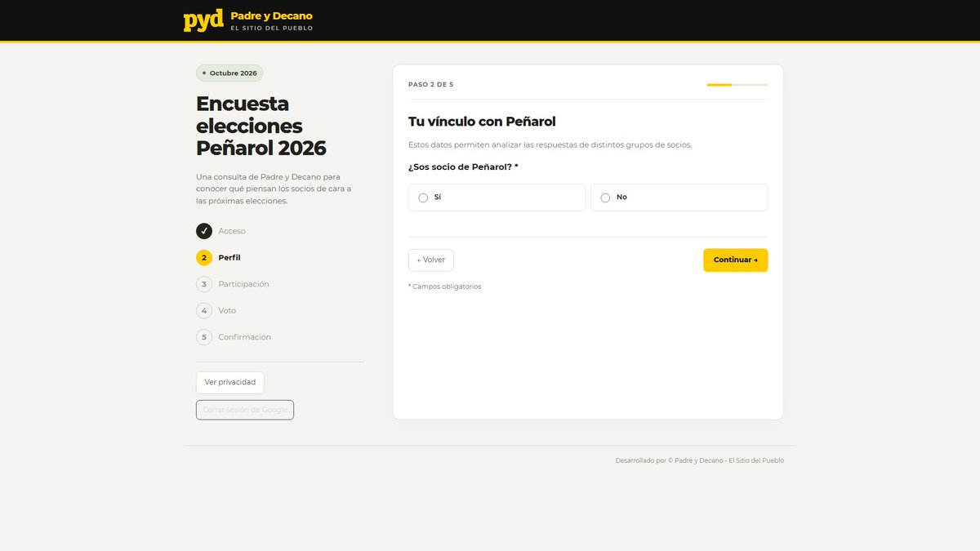Image resolution: width=980 pixels, height=551 pixels.
Task: Select the Sí radio option
Action: [x=497, y=198]
